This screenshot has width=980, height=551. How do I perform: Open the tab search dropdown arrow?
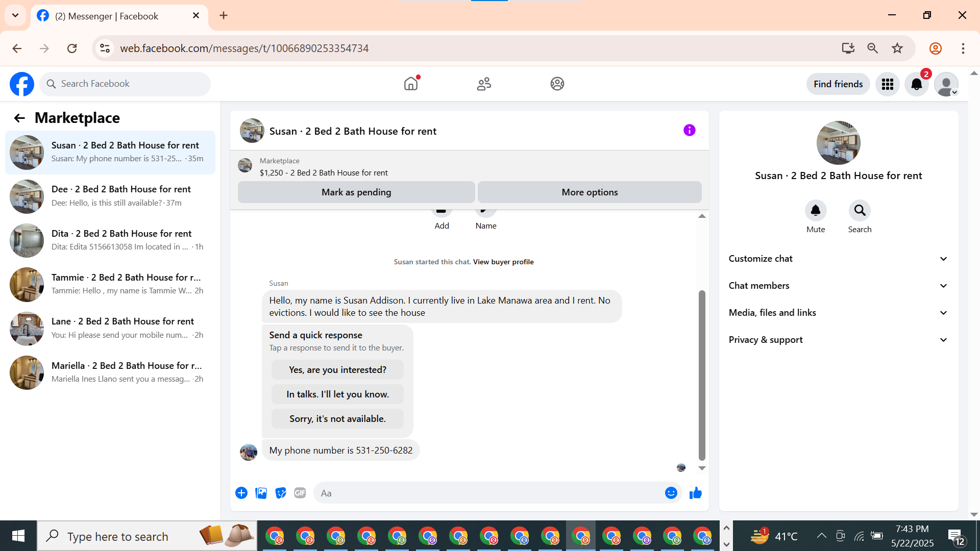pyautogui.click(x=15, y=15)
